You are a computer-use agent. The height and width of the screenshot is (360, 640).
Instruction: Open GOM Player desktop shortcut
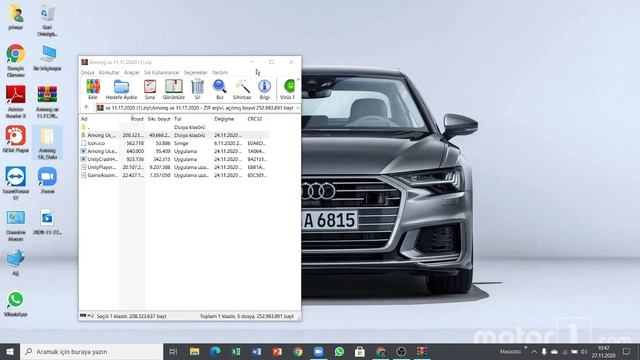pyautogui.click(x=16, y=139)
